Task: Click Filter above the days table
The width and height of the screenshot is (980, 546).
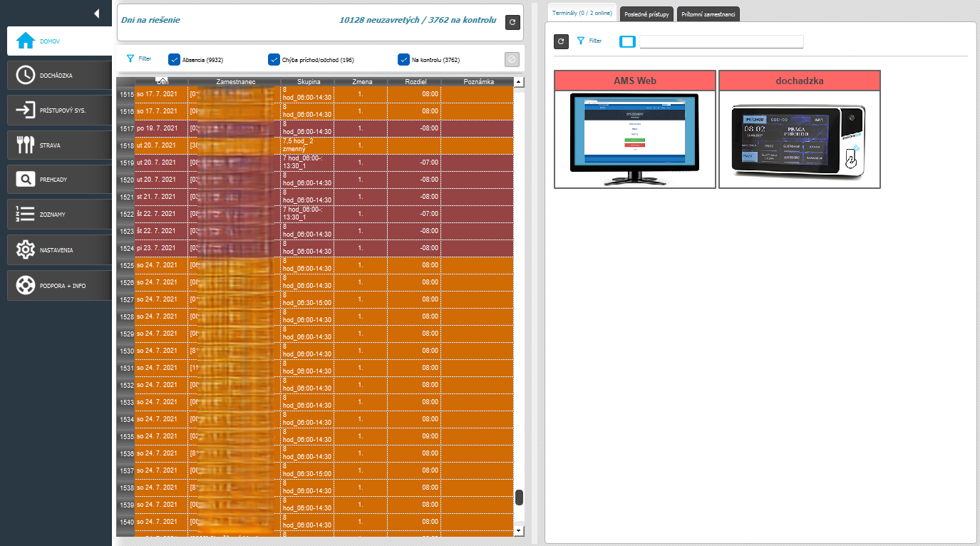Action: click(138, 58)
